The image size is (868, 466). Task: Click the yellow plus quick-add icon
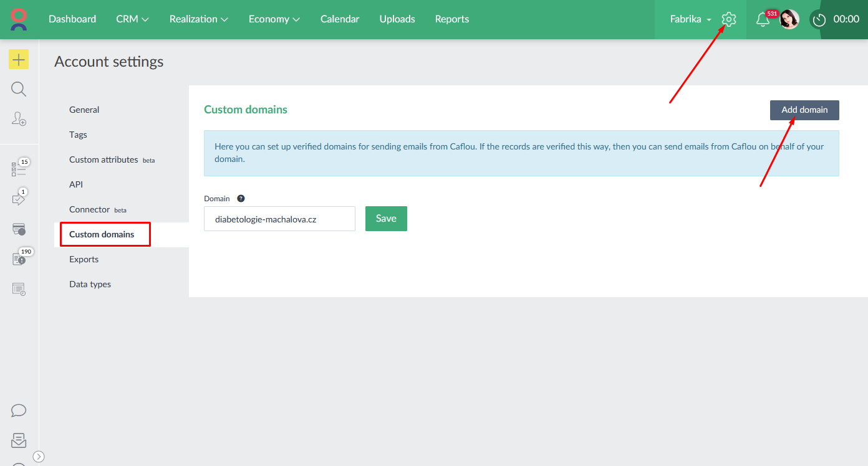click(x=19, y=60)
